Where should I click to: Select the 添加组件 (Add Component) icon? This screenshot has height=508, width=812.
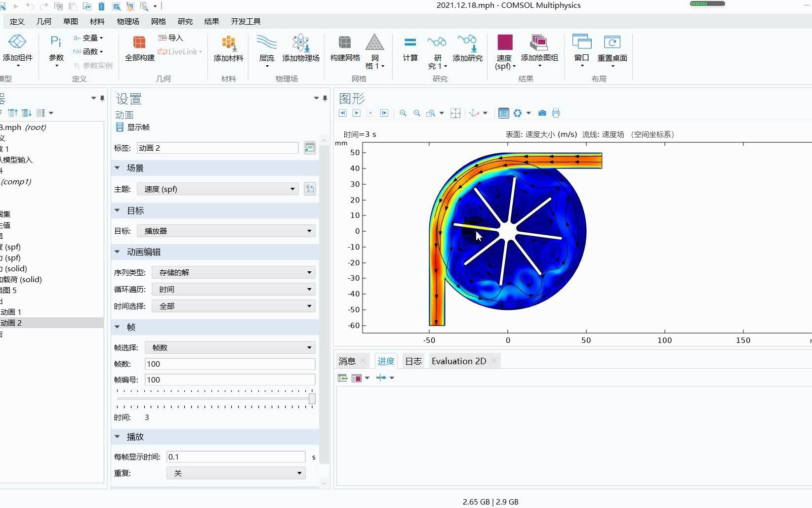[x=18, y=49]
